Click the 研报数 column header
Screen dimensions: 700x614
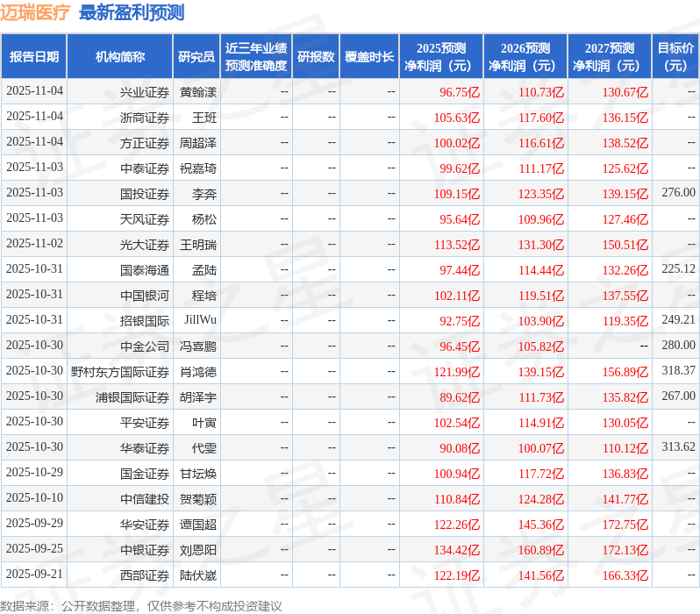(316, 57)
